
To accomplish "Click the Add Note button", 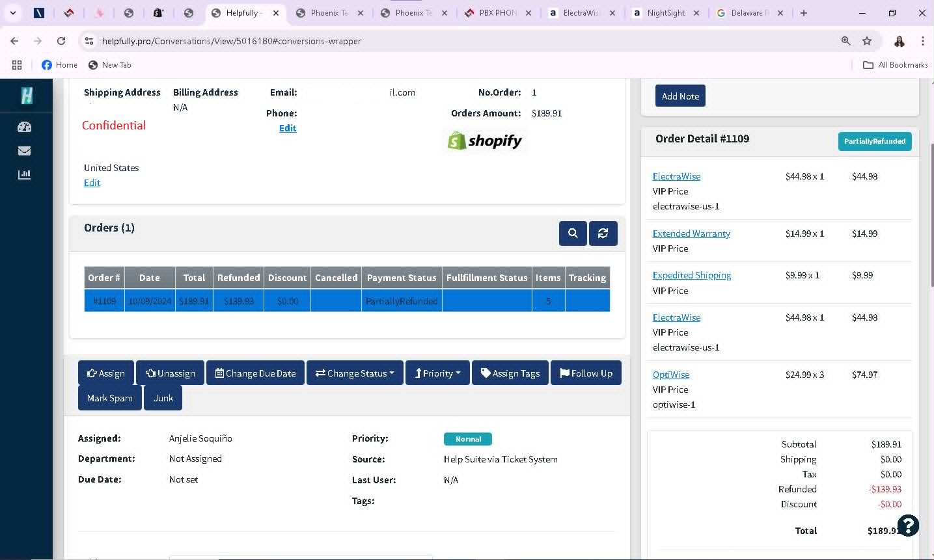I will pos(680,96).
